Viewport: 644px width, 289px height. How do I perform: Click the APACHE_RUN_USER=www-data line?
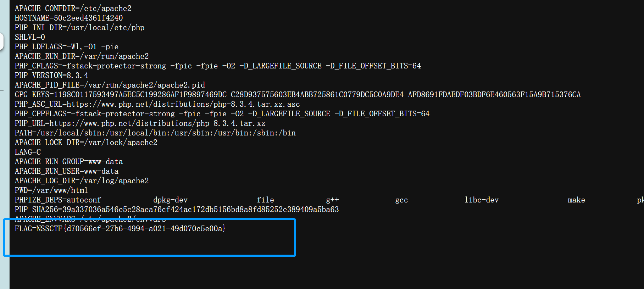point(67,171)
